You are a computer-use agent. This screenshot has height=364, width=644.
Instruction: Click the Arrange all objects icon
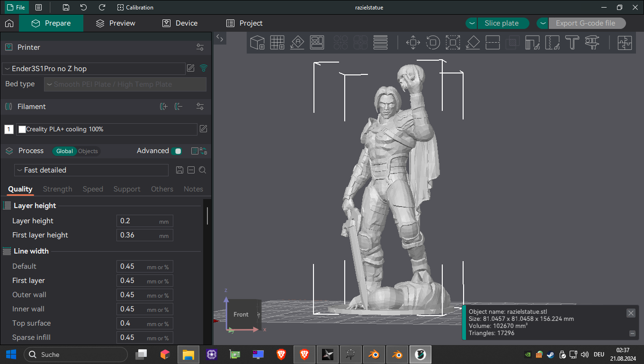[317, 43]
